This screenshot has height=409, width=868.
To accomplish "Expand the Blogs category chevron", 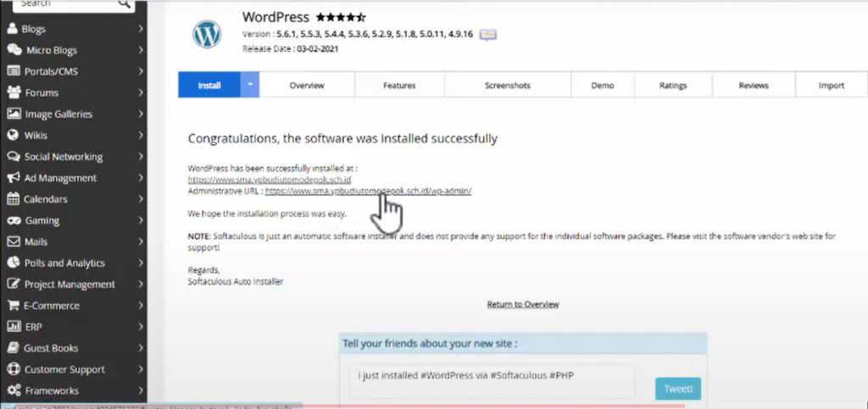I will (141, 29).
